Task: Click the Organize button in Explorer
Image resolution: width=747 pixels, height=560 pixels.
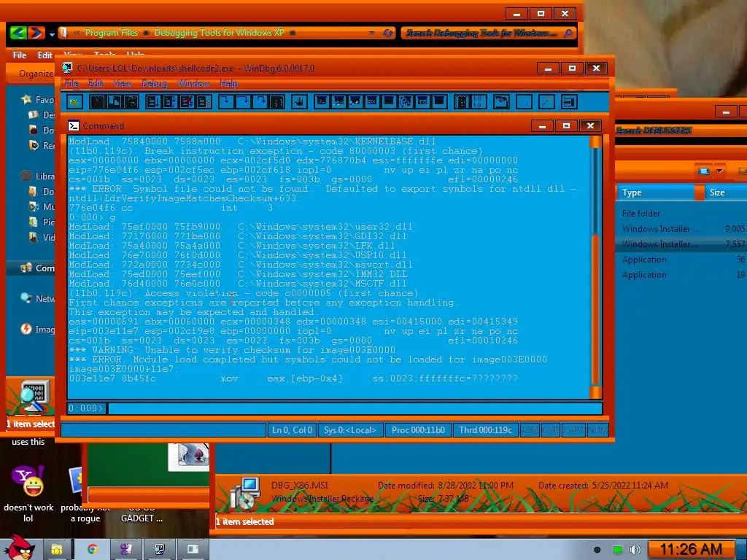Action: point(36,74)
